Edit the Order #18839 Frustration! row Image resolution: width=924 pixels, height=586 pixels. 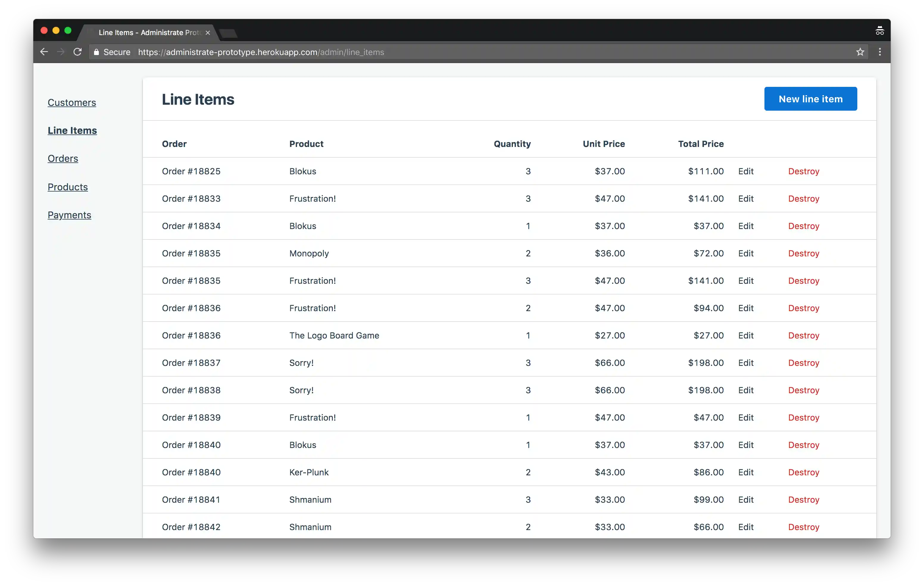tap(746, 417)
